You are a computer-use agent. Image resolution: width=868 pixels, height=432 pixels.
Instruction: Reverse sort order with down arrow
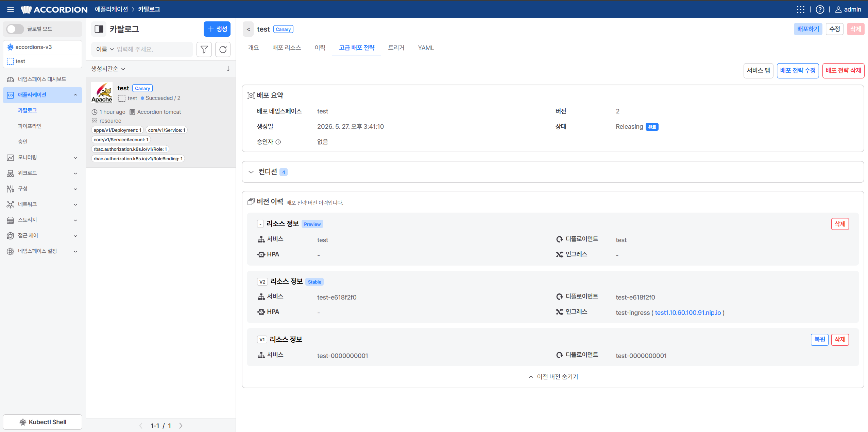pos(228,69)
